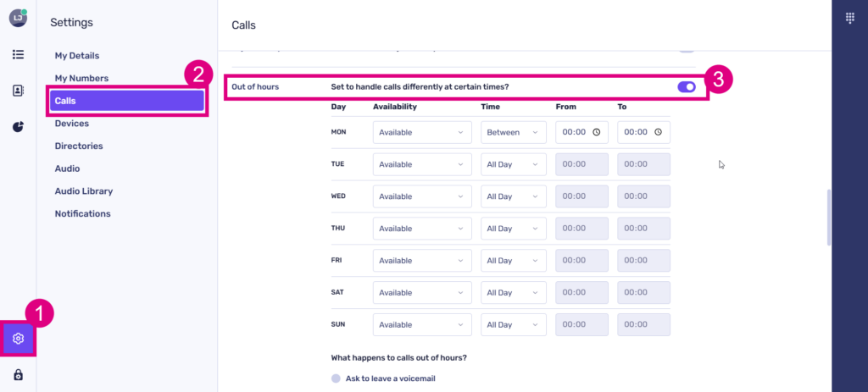Expand Tuesday Time dropdown showing All Day
Viewport: 868px width, 392px height.
(513, 164)
